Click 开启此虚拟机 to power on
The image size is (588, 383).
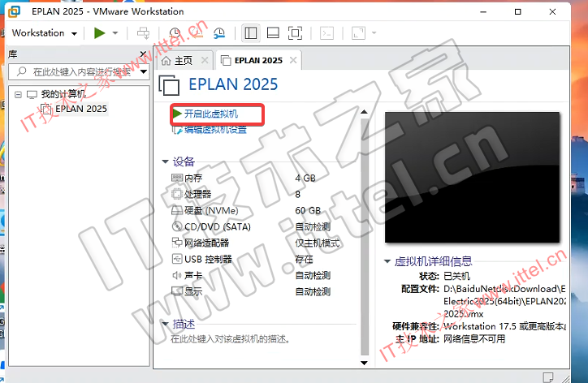click(211, 114)
